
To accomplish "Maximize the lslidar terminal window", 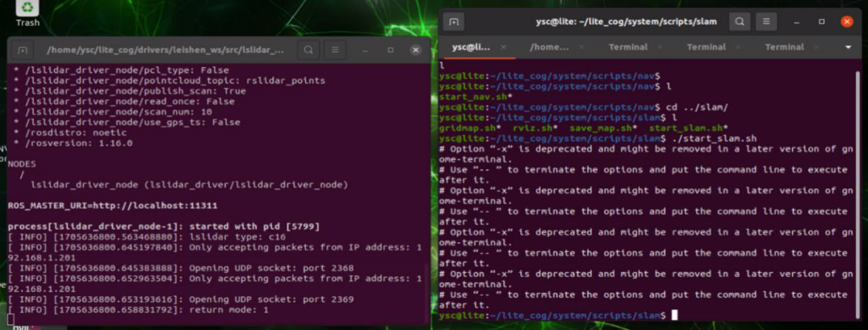I will pos(391,50).
